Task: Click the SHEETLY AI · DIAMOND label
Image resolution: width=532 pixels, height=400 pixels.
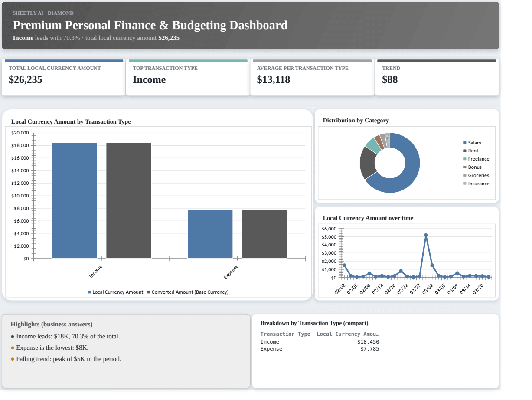Action: pyautogui.click(x=43, y=13)
